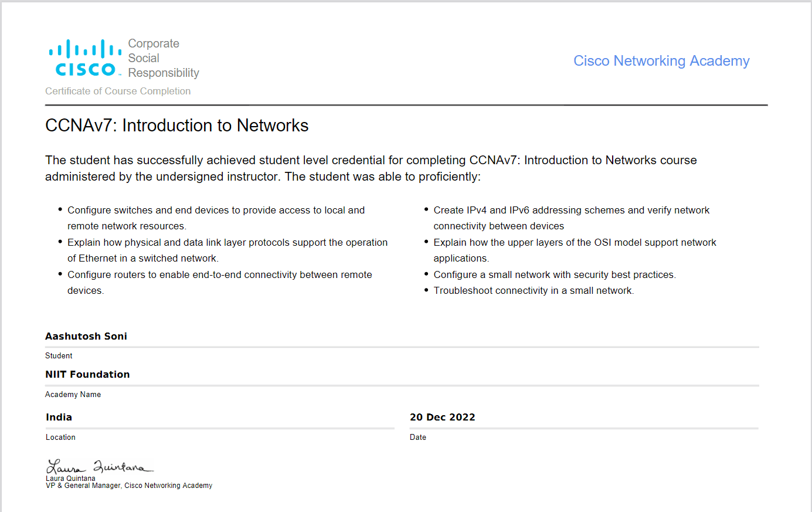The height and width of the screenshot is (512, 812).
Task: Click the NIIT Foundation academy name
Action: [x=87, y=374]
